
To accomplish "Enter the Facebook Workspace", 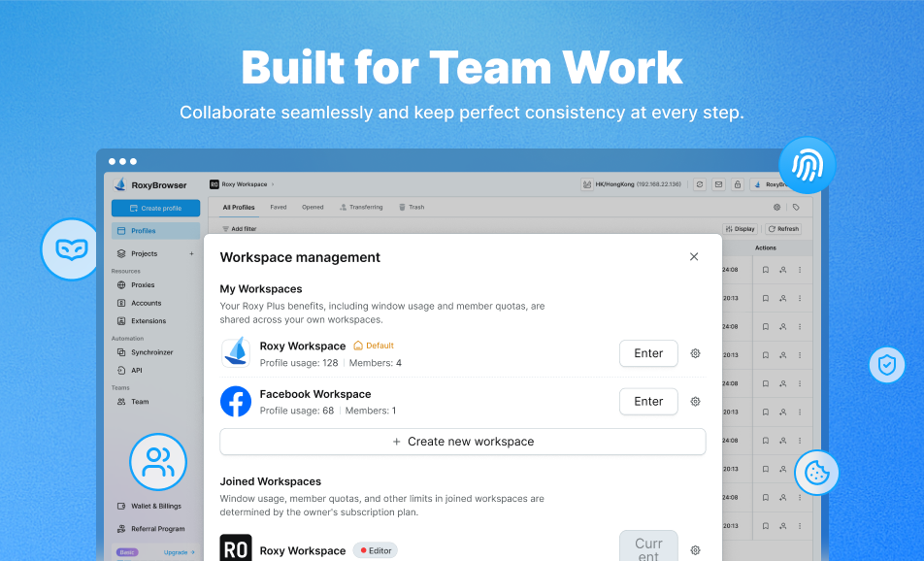I will point(648,401).
